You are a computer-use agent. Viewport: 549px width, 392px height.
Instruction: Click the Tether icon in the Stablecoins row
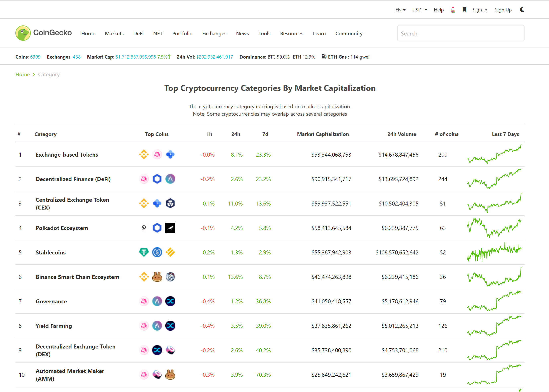click(144, 252)
